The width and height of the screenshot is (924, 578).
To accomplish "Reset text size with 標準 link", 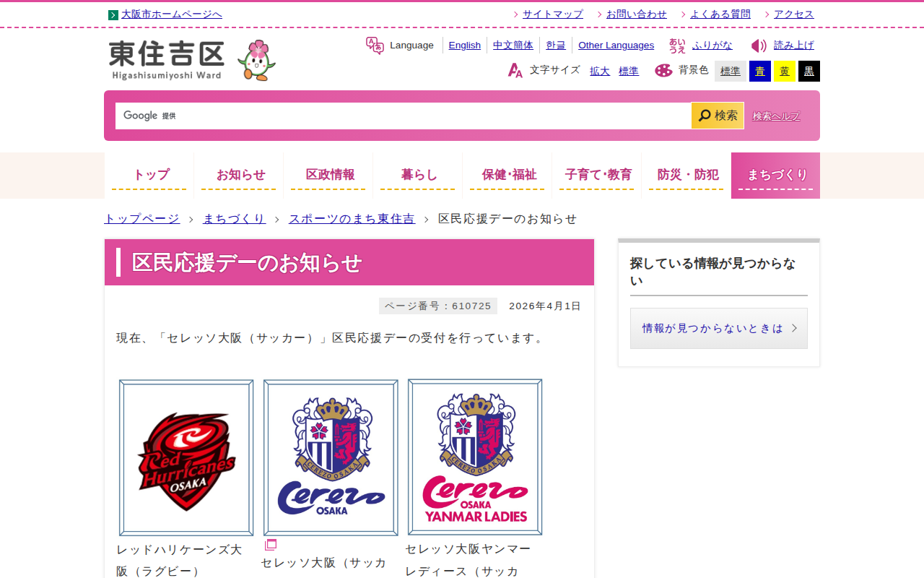I will point(629,71).
